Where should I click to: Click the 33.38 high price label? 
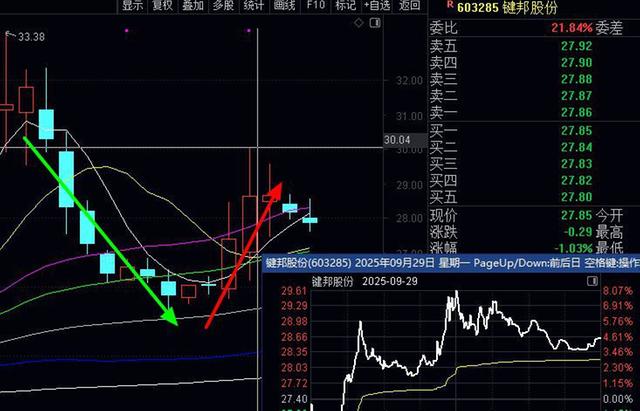click(x=31, y=37)
